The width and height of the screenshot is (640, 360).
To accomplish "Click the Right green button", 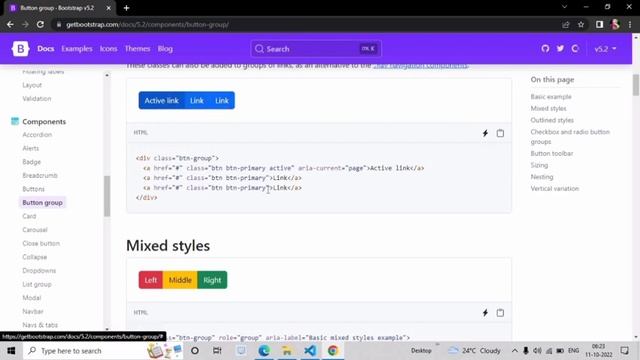I will (212, 280).
